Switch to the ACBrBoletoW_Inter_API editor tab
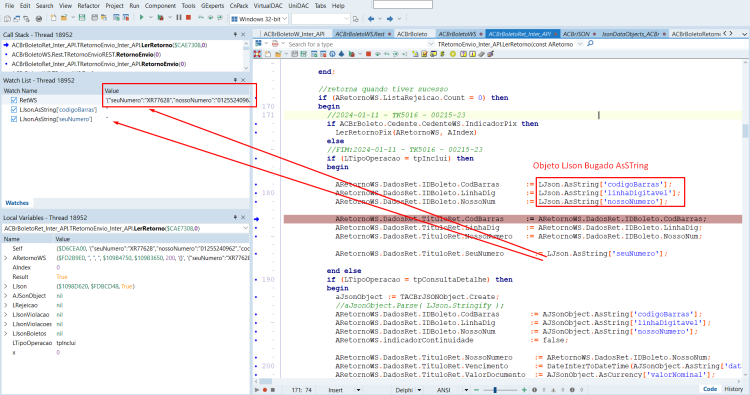750x395 pixels. click(294, 34)
